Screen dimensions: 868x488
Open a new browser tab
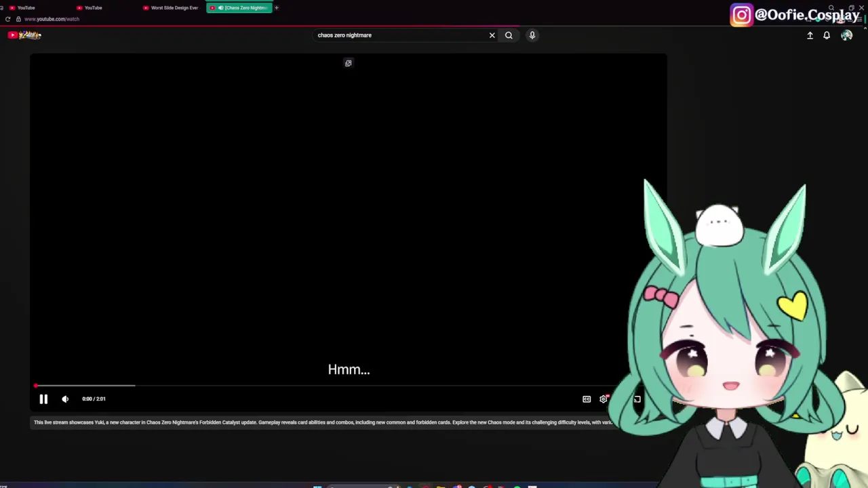[x=277, y=7]
